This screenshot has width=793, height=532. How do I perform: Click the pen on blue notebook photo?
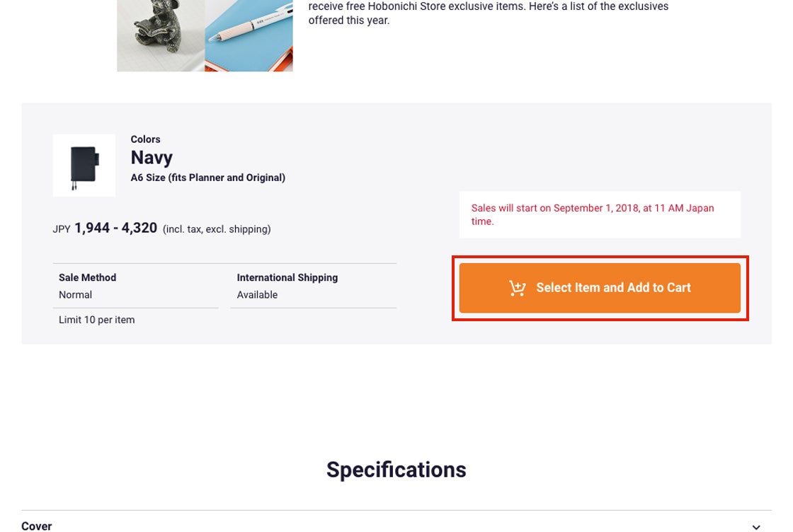point(249,35)
